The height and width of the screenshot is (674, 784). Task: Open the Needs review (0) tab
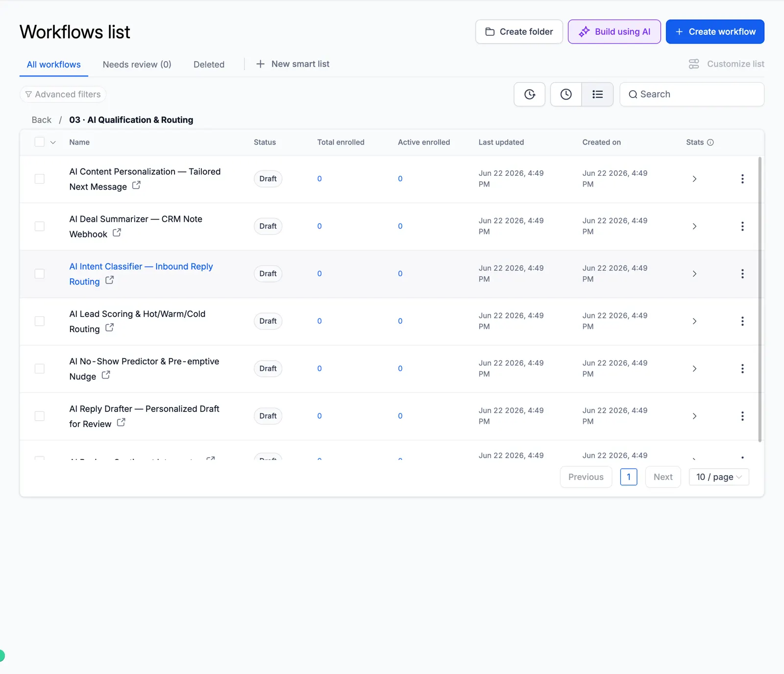tap(137, 65)
